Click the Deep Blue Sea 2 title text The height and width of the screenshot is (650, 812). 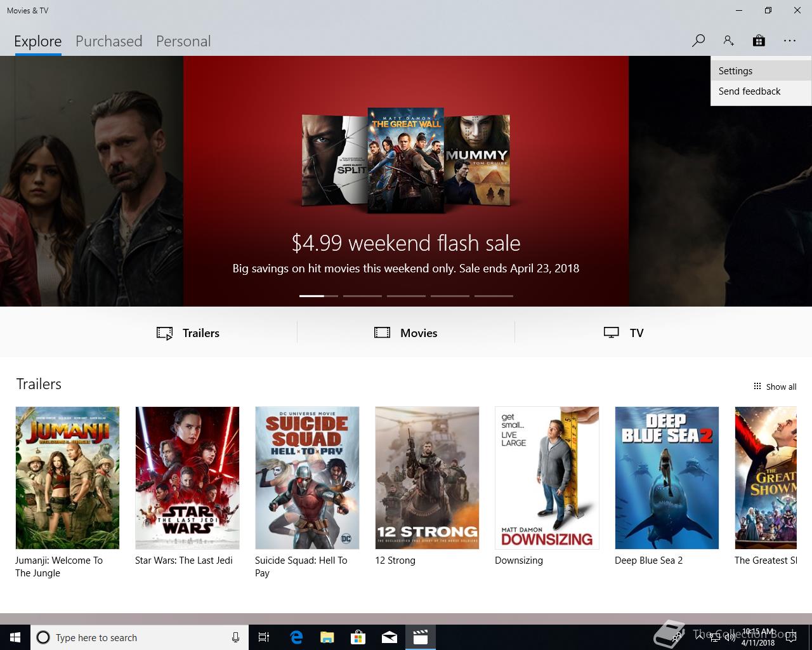pos(649,560)
